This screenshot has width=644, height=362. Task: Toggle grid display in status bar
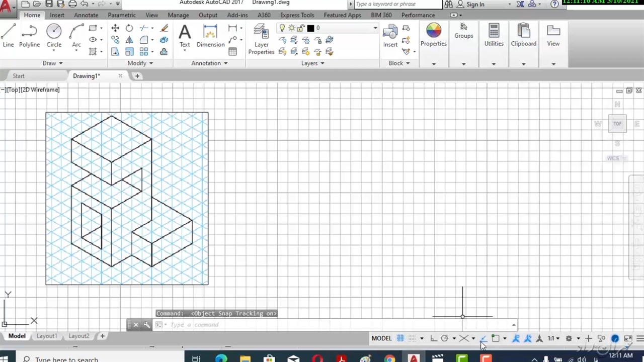[x=400, y=338]
